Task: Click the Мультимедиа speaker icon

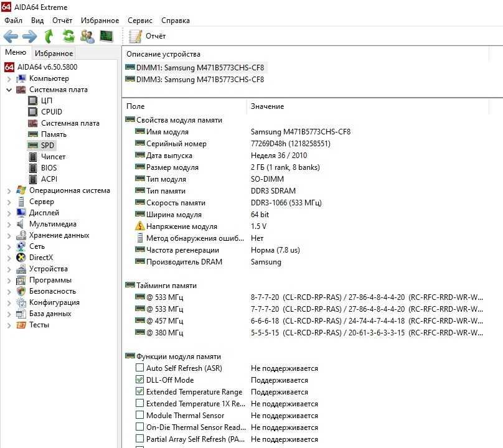Action: [x=21, y=224]
